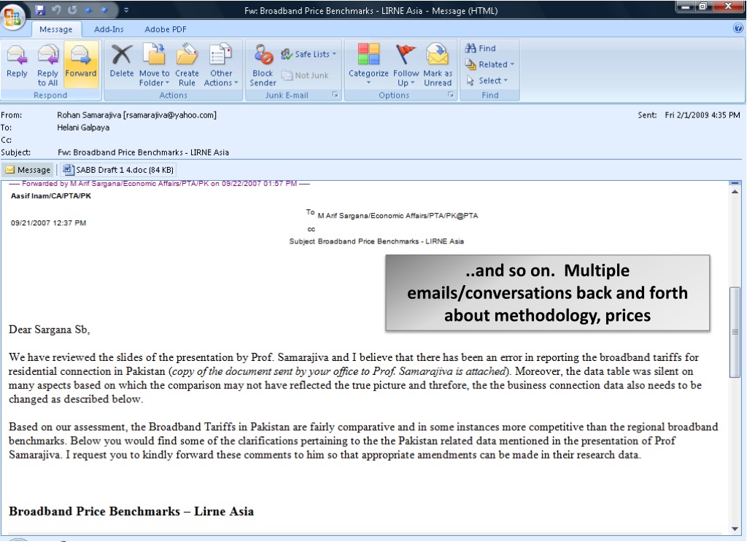Viewport: 747px width, 560px height.
Task: Open Safe Lists dropdown
Action: point(309,54)
